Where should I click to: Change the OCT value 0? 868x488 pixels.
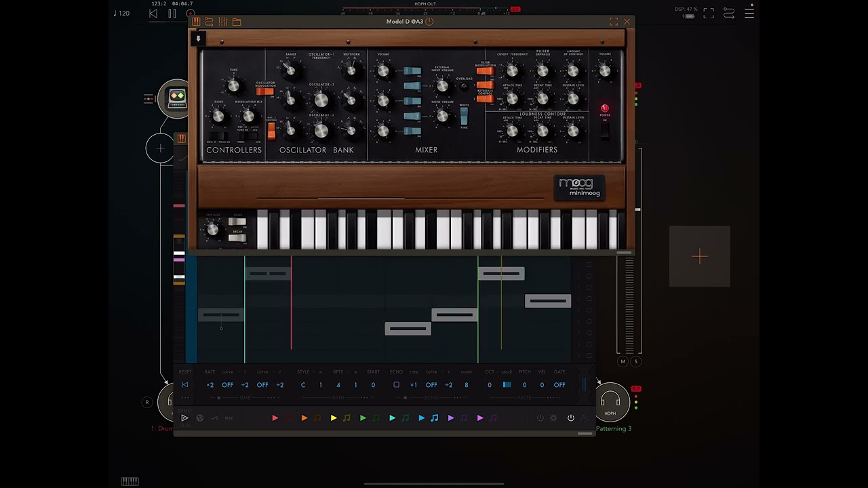[490, 385]
